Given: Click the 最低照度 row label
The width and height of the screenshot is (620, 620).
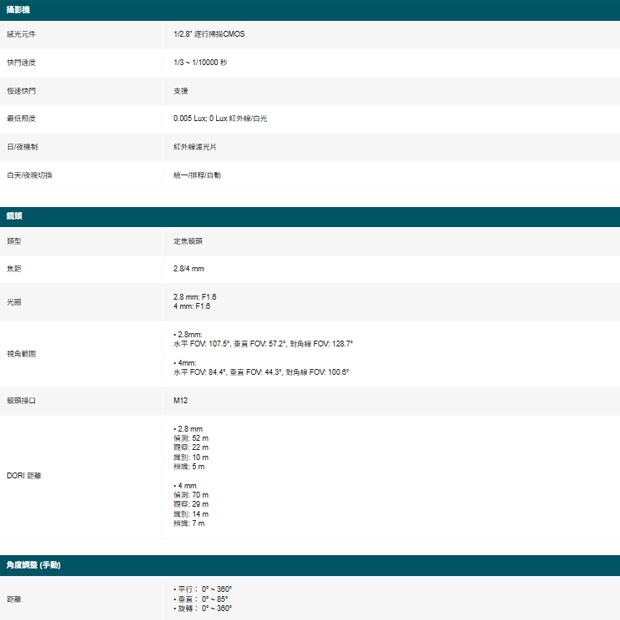Looking at the screenshot, I should tap(20, 119).
